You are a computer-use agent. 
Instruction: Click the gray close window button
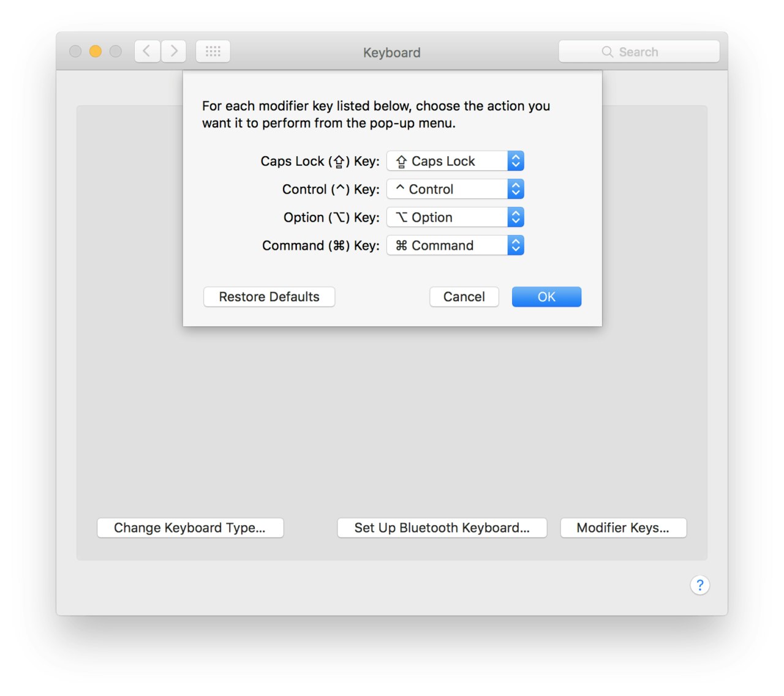coord(75,51)
